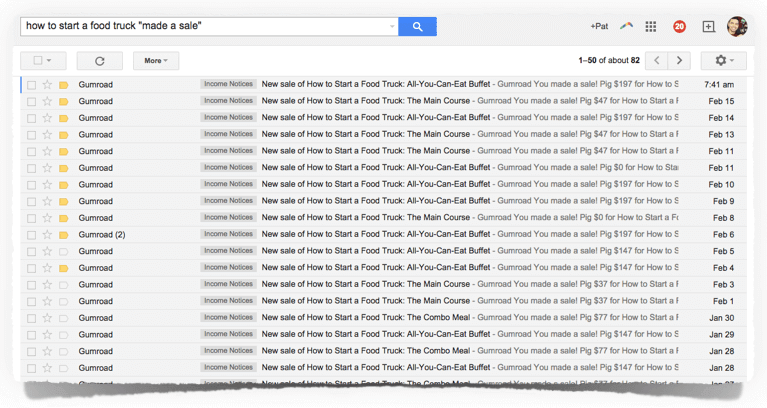Open the More actions dropdown
The height and width of the screenshot is (408, 767).
pyautogui.click(x=156, y=61)
